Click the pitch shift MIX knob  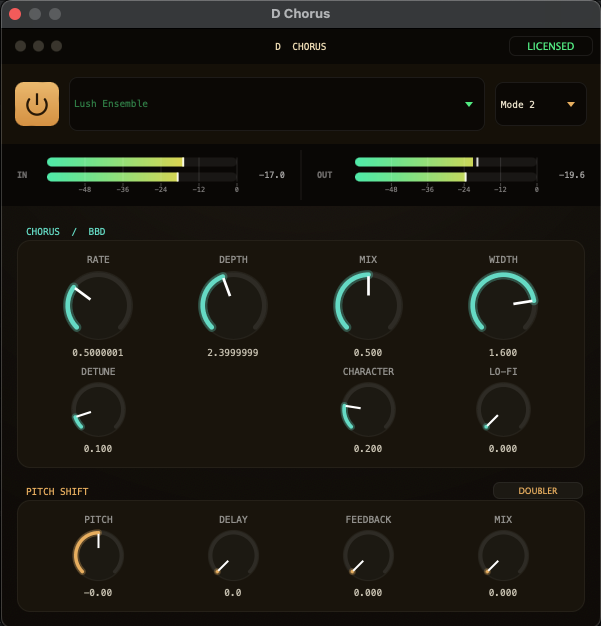(x=503, y=555)
